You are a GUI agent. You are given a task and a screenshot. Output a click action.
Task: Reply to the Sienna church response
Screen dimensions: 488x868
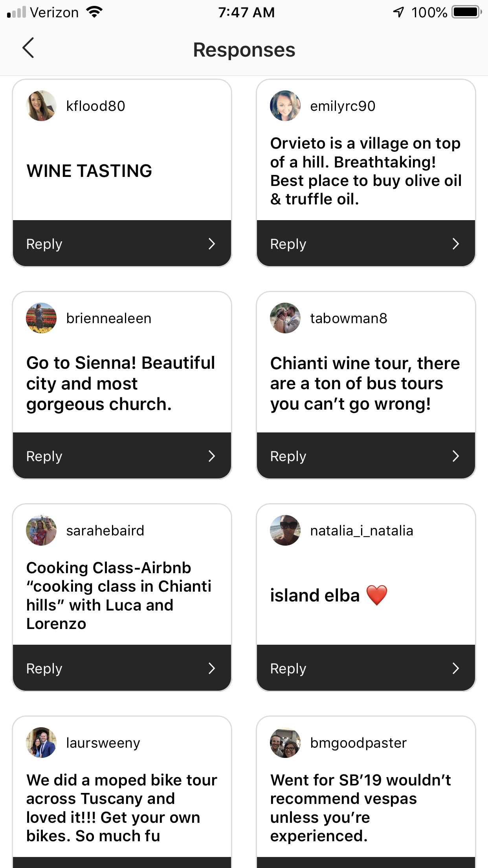[122, 456]
